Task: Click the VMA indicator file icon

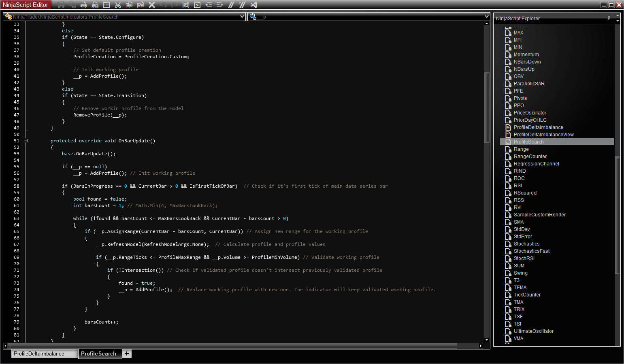Action: click(x=508, y=339)
